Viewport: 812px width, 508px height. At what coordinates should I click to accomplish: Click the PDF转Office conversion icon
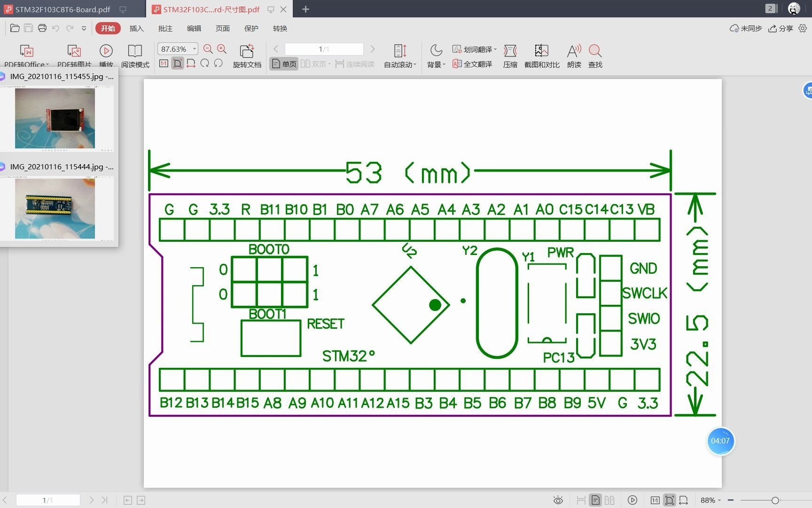[26, 51]
